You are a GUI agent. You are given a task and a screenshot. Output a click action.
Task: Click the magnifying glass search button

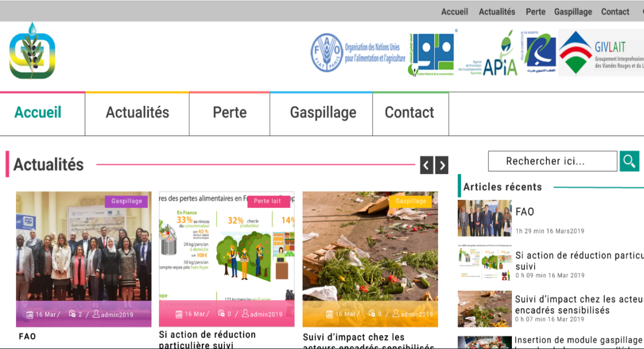tap(630, 161)
